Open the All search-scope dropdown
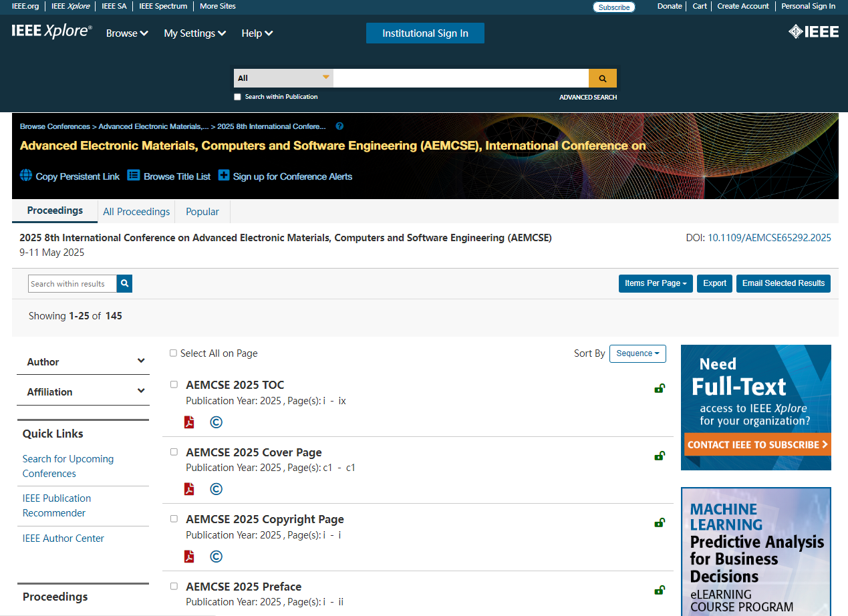This screenshot has width=848, height=616. tap(283, 78)
